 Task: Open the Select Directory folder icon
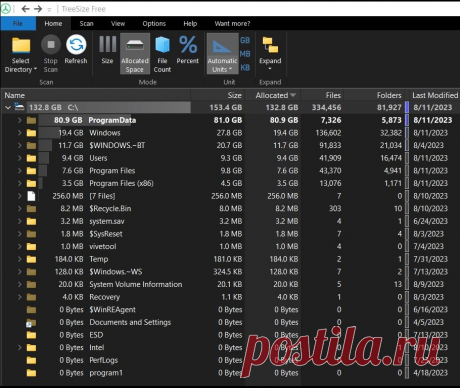[21, 45]
